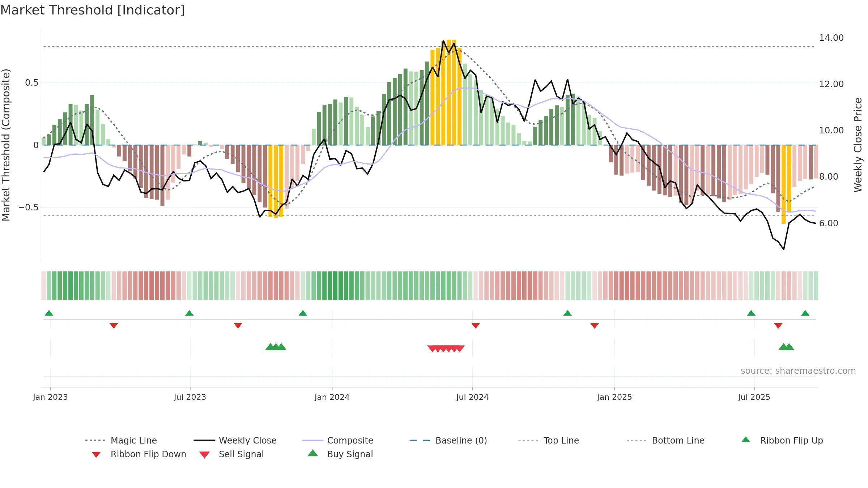The width and height of the screenshot is (868, 488).
Task: Click the Ribbon Flip Down legend triangle icon
Action: pyautogui.click(x=96, y=455)
